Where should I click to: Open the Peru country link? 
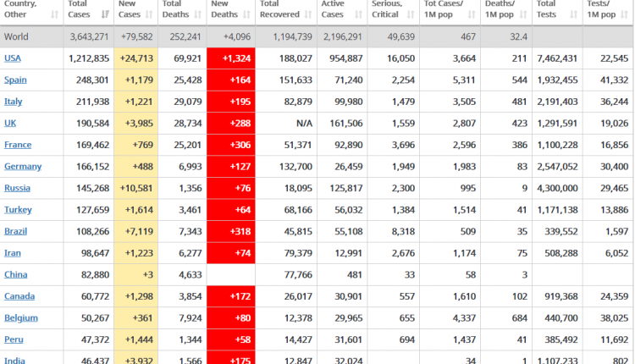[14, 339]
